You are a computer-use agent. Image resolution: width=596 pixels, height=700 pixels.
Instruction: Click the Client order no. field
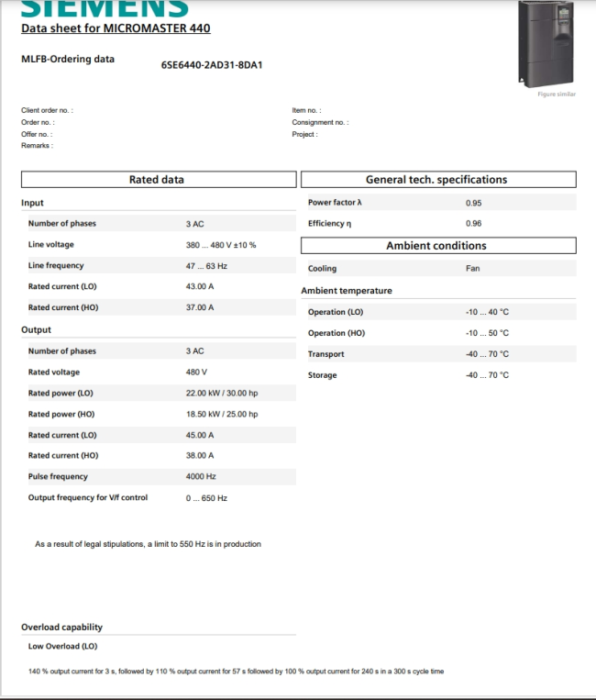tap(48, 110)
